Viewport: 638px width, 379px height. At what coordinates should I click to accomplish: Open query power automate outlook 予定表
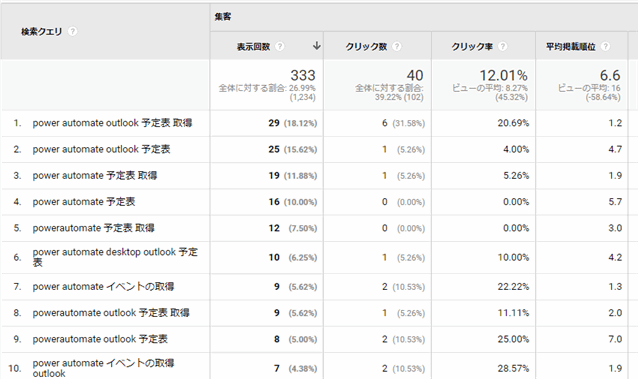click(x=101, y=149)
